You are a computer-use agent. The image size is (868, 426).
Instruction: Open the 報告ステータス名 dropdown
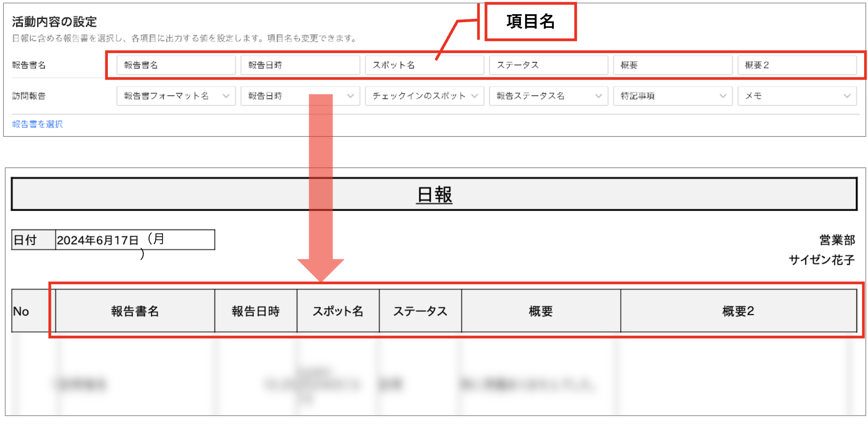click(x=548, y=96)
